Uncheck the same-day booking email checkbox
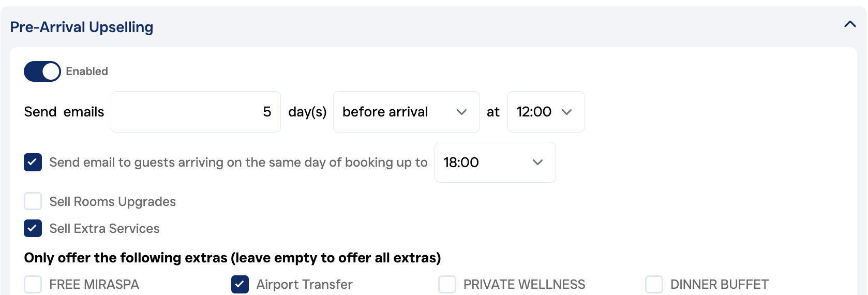868x295 pixels. [33, 163]
